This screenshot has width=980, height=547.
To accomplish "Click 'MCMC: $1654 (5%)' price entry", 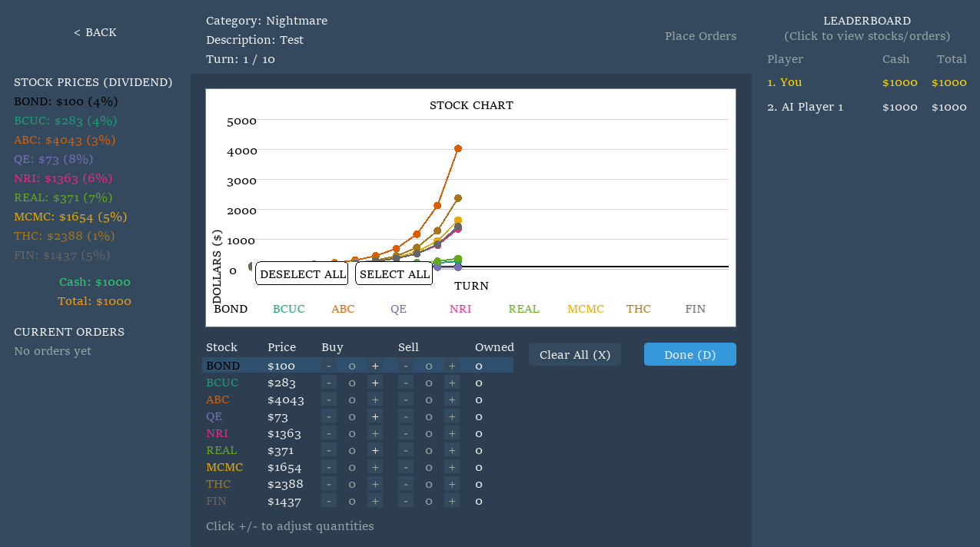I will coord(71,217).
